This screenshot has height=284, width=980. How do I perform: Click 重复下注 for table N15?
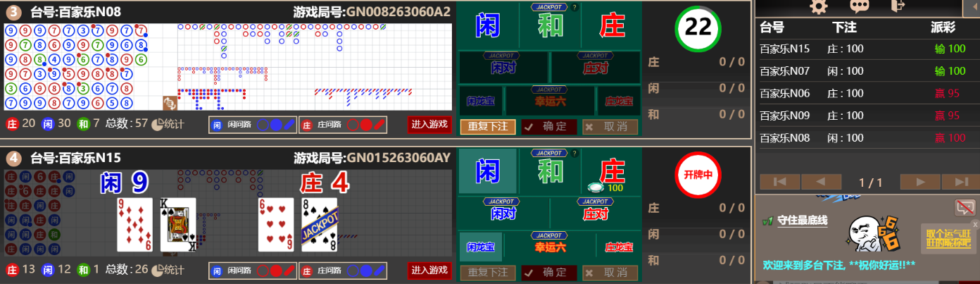[488, 273]
